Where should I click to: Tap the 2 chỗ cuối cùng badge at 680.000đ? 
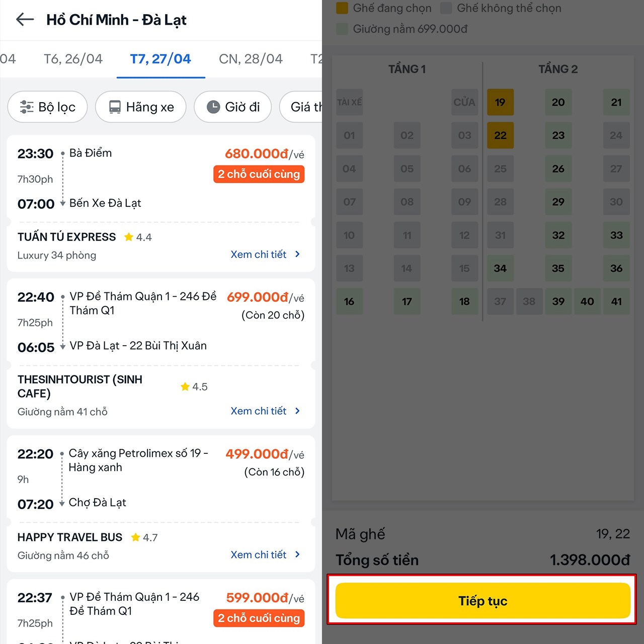259,174
